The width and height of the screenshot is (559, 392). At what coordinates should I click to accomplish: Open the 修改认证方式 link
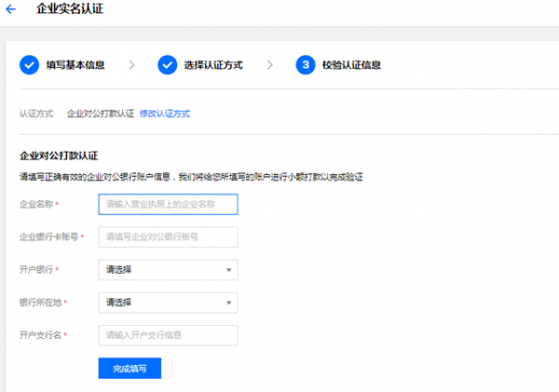point(165,114)
